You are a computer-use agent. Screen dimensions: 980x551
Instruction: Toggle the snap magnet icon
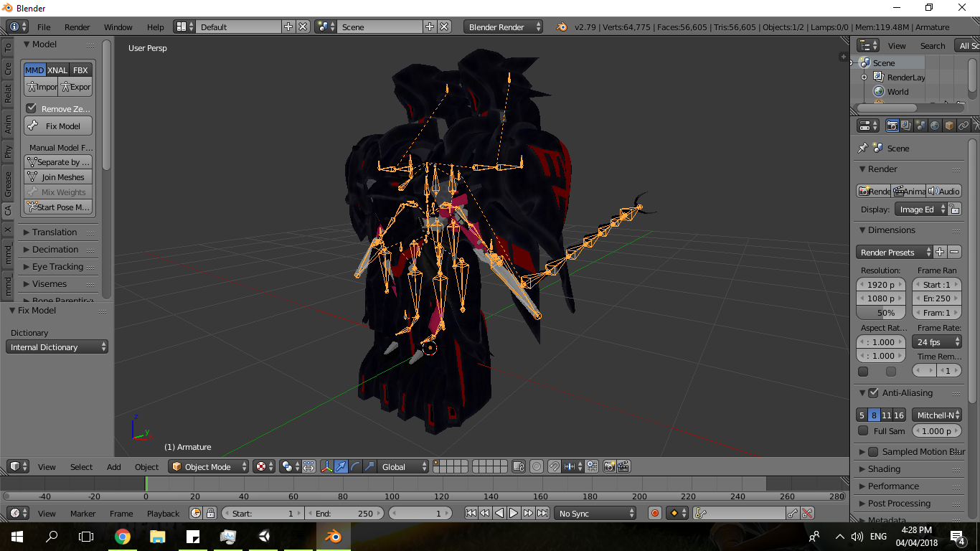click(x=555, y=466)
